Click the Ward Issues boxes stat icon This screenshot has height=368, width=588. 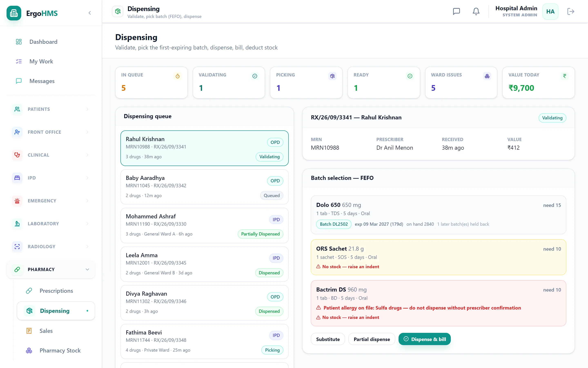(x=487, y=76)
